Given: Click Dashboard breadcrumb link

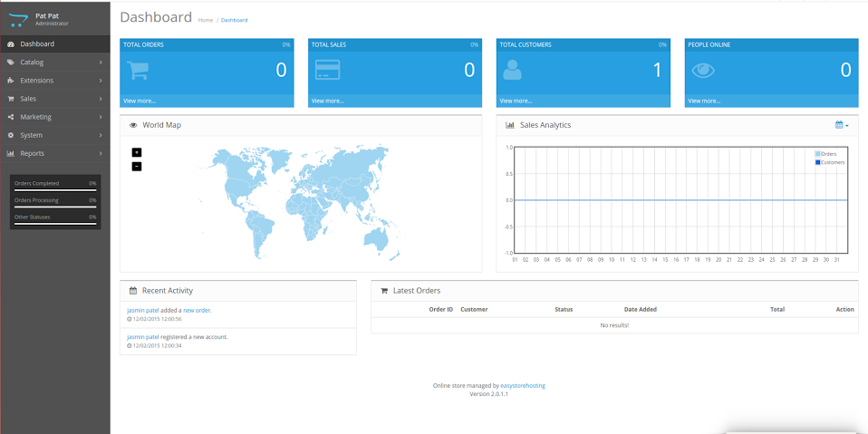Looking at the screenshot, I should (x=234, y=20).
